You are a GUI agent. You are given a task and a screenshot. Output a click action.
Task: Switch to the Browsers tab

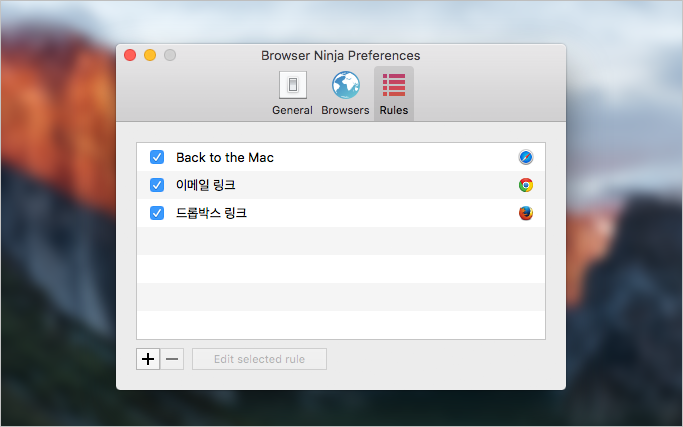point(345,94)
